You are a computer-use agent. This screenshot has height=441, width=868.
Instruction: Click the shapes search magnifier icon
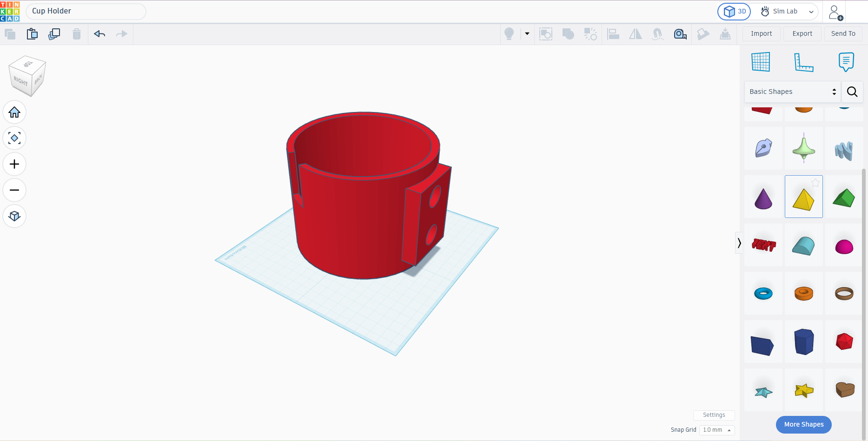[x=852, y=92]
